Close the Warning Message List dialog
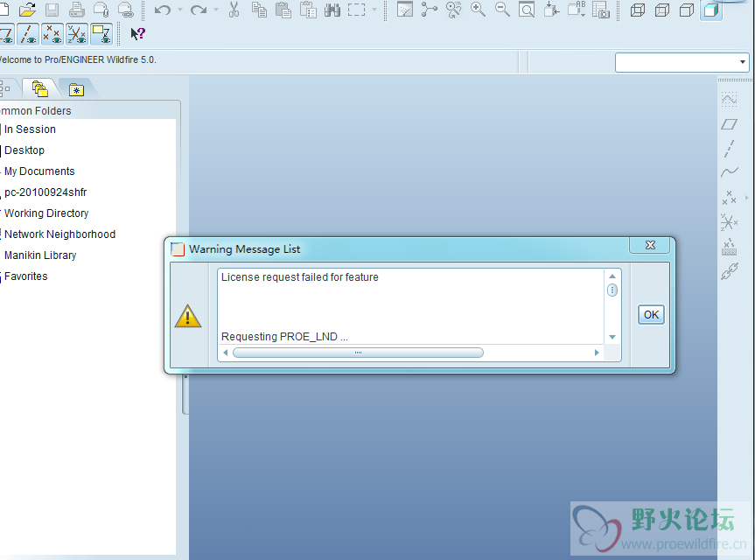 (x=650, y=245)
